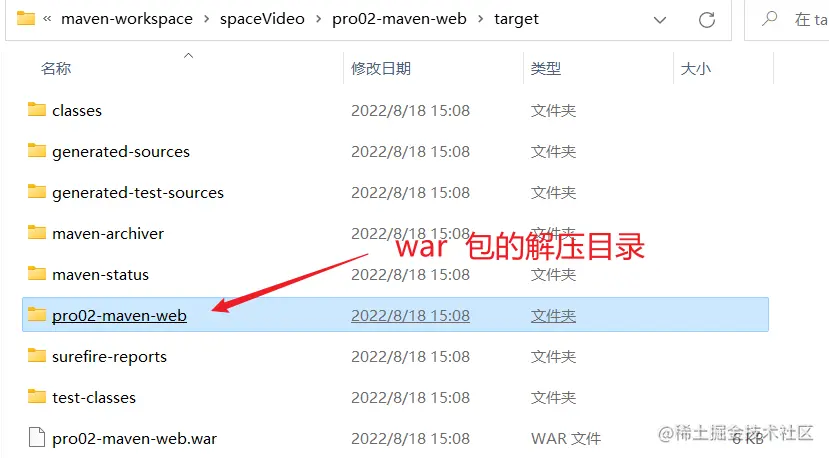Click the search magnifier icon

770,19
